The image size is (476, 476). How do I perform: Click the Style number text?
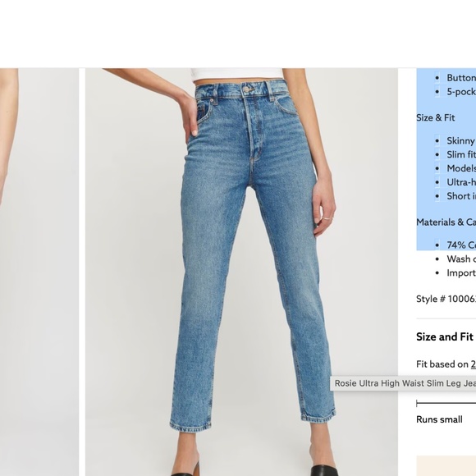click(x=446, y=299)
